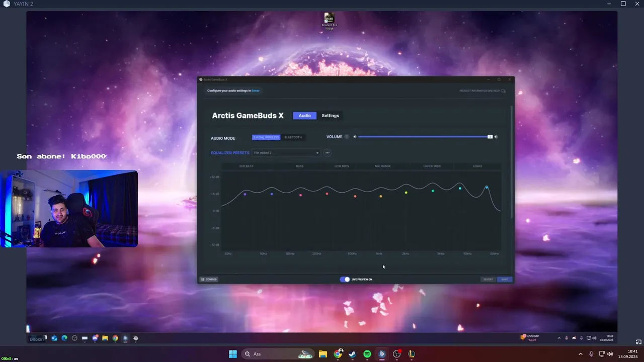The image size is (644, 362).
Task: Switch to the Settings tab
Action: (x=330, y=116)
